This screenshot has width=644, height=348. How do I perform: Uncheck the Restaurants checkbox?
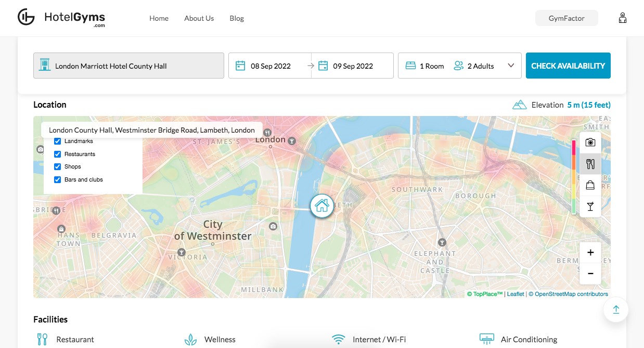pyautogui.click(x=58, y=154)
